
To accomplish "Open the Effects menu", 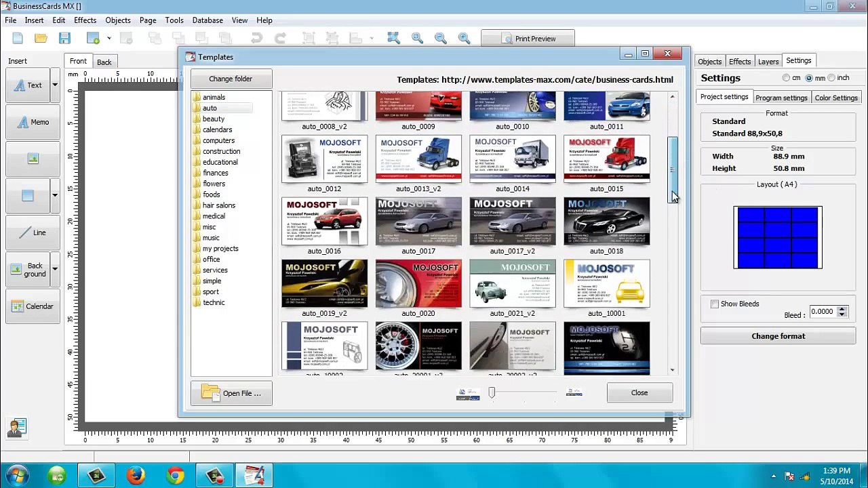I will [85, 20].
